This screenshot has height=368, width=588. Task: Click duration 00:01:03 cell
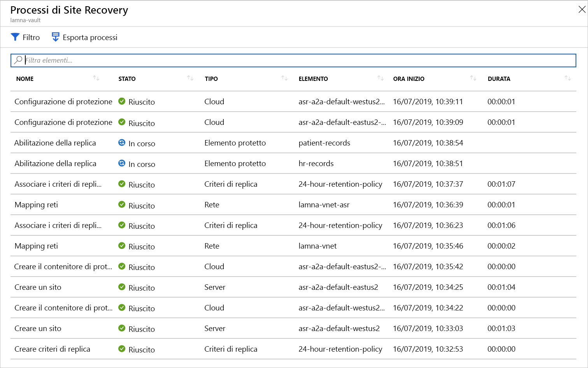click(501, 328)
